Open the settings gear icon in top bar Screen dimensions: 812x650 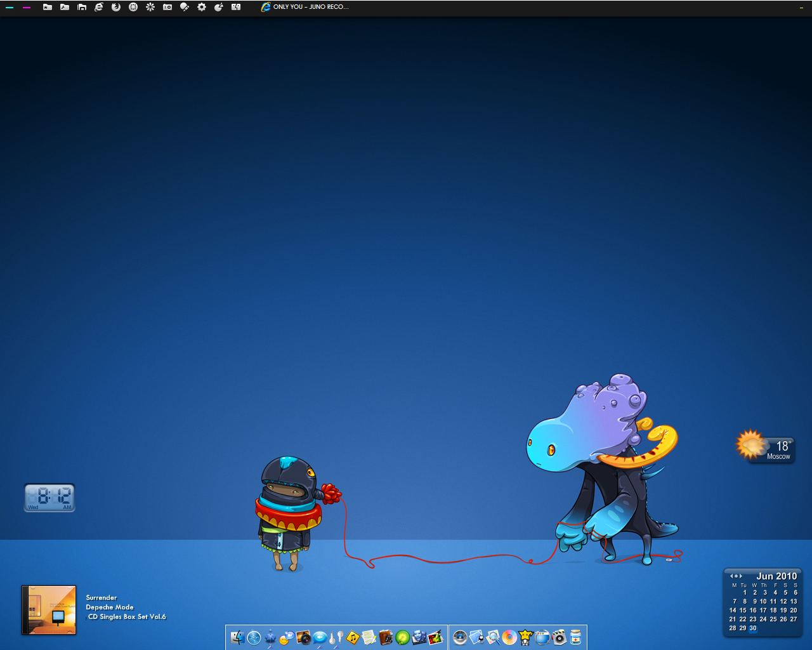[x=202, y=7]
